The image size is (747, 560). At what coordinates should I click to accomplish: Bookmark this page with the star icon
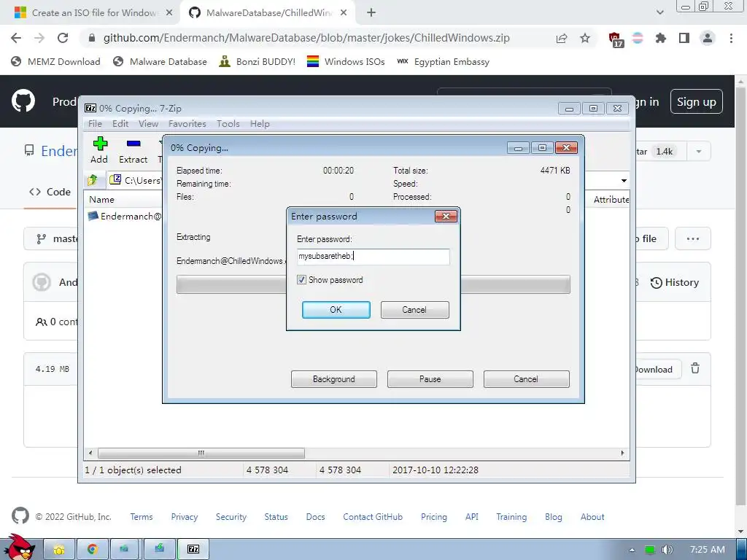point(585,38)
